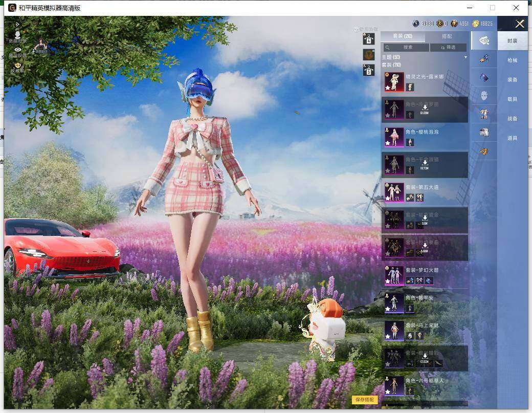The image size is (532, 413).
Task: Click the gold emblem icon between the hangers
Action: 369,55
